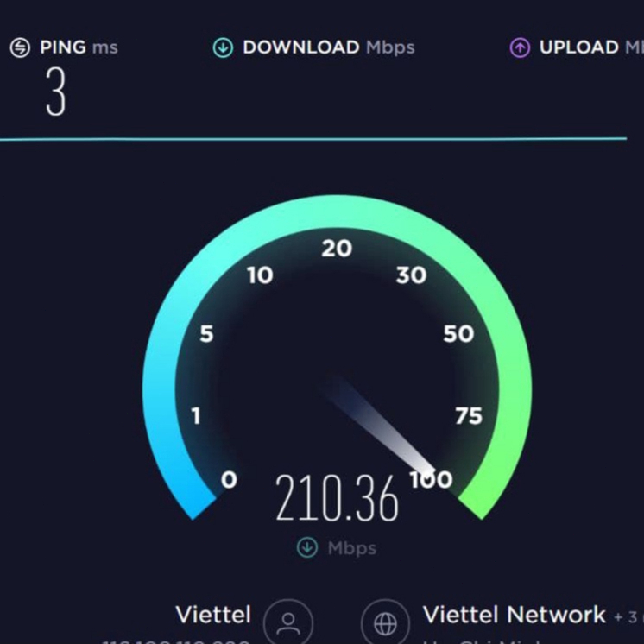Screen dimensions: 644x644
Task: Click the globe icon beside Viettel Network
Action: [x=385, y=623]
